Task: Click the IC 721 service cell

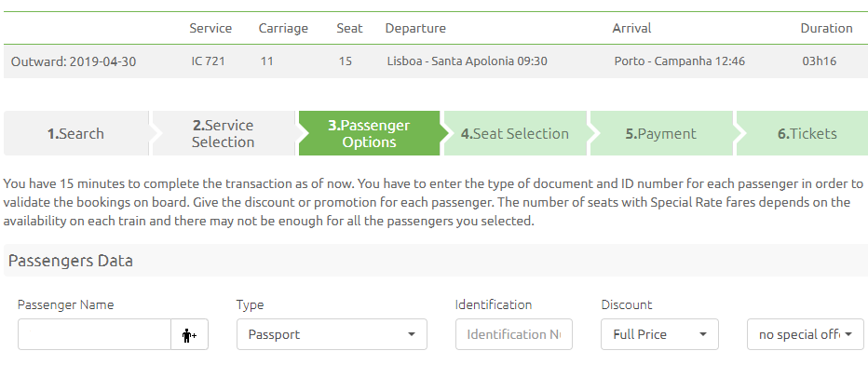Action: click(x=208, y=61)
